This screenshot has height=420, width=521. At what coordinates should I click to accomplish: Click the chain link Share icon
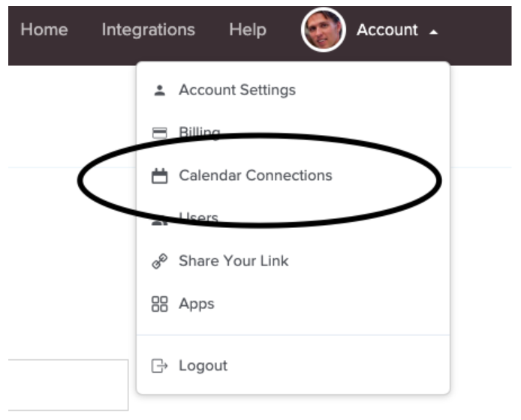pos(159,262)
